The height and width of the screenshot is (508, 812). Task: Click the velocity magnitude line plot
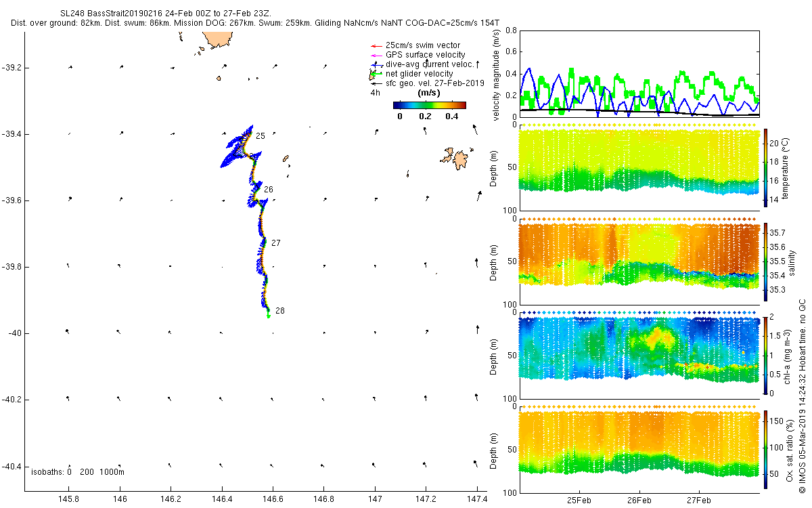click(639, 74)
